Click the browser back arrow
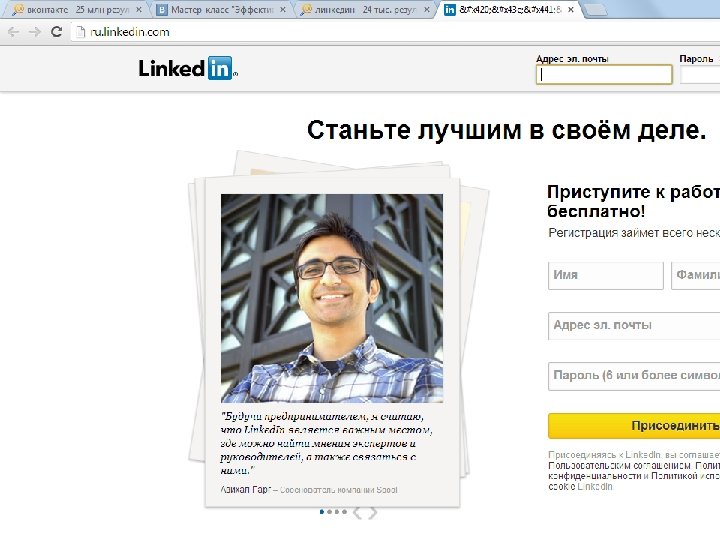 13,32
